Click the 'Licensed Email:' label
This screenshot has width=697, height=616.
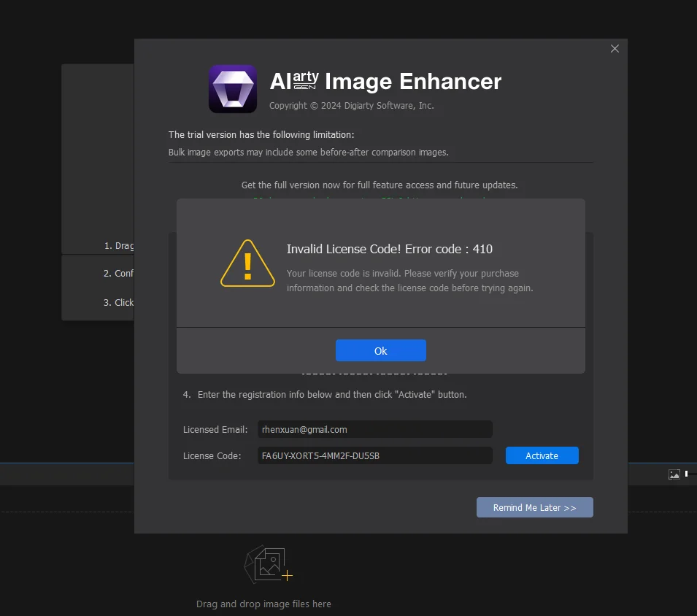pos(215,429)
